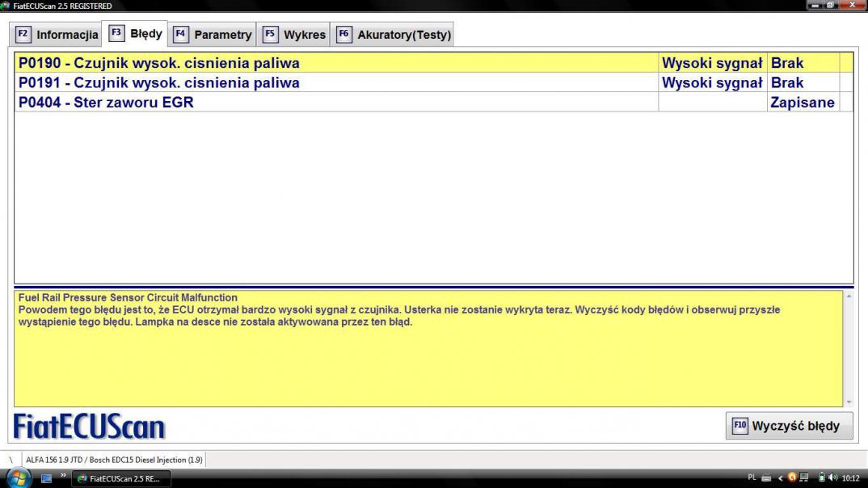868x488 pixels.
Task: Click Wysoki sygnał cell in P0190 row
Action: [712, 63]
